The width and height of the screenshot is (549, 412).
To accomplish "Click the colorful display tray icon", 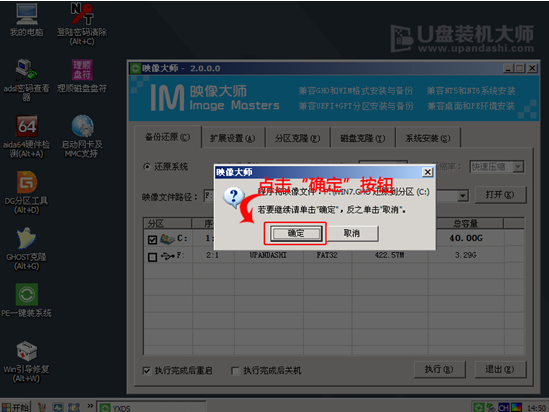I will point(516,407).
